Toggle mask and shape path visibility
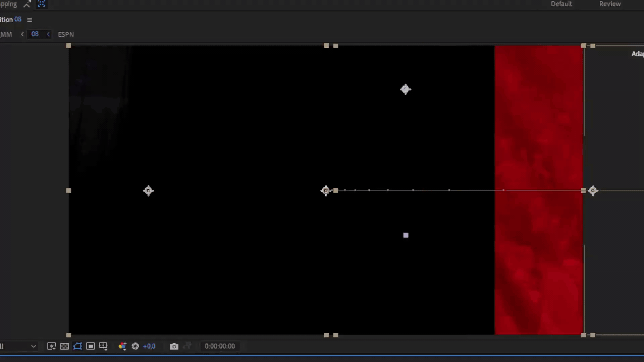 [x=77, y=346]
